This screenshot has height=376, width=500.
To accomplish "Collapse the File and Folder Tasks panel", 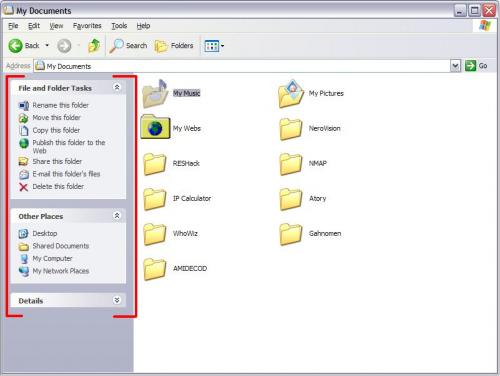I will tap(117, 87).
